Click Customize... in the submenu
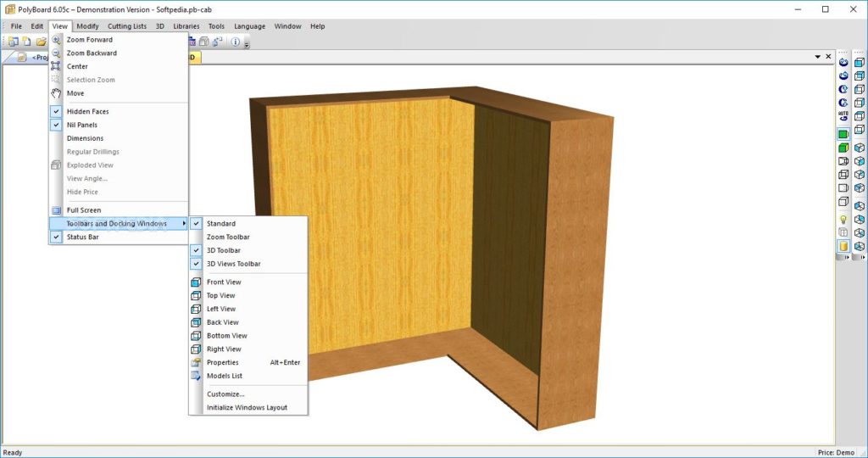The image size is (868, 458). (x=248, y=394)
